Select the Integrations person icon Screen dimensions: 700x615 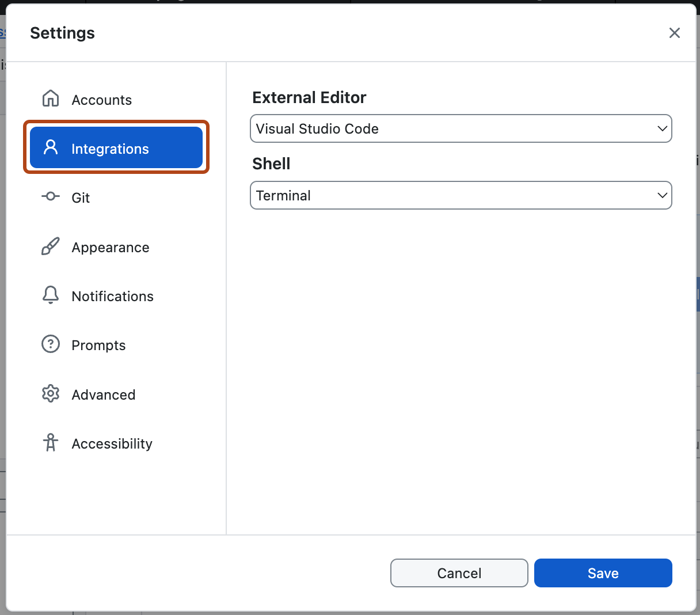pyautogui.click(x=51, y=148)
